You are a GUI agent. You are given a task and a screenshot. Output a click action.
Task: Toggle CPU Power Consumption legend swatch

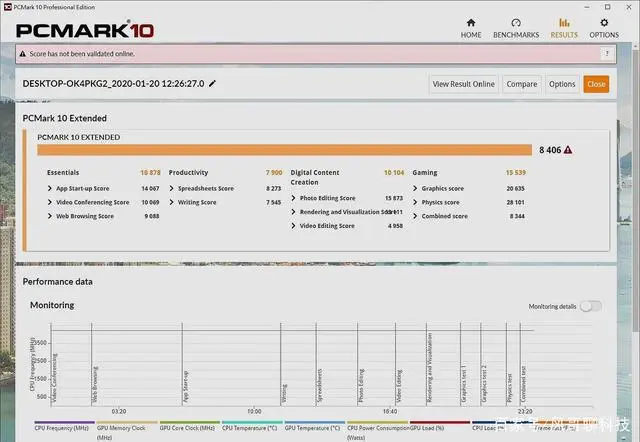pyautogui.click(x=378, y=422)
